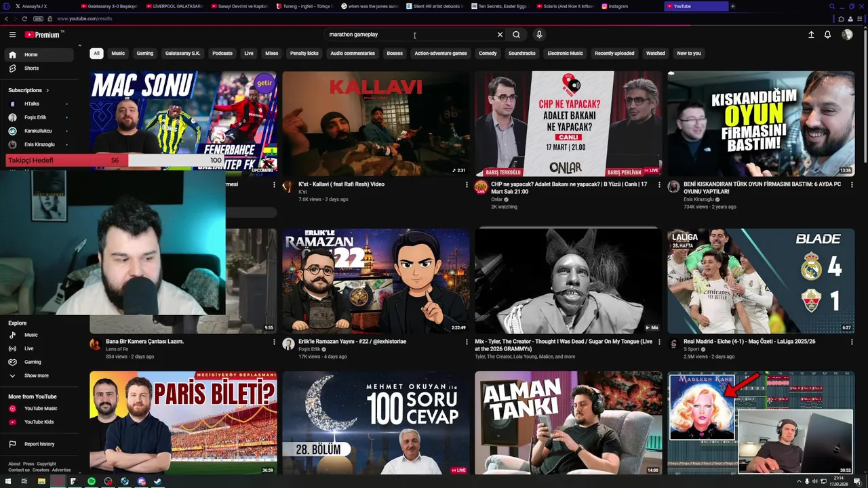Image resolution: width=868 pixels, height=488 pixels.
Task: Select the Recently uploaded chip
Action: (614, 54)
